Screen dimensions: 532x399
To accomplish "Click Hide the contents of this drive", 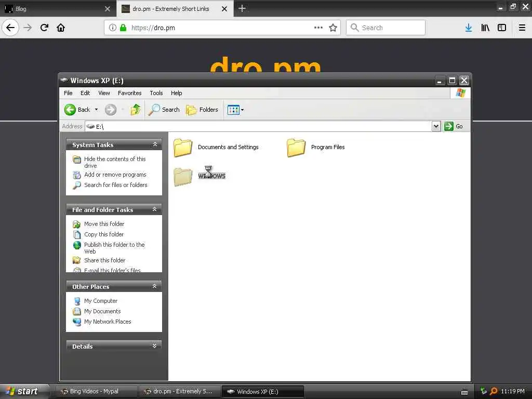I will [x=115, y=162].
